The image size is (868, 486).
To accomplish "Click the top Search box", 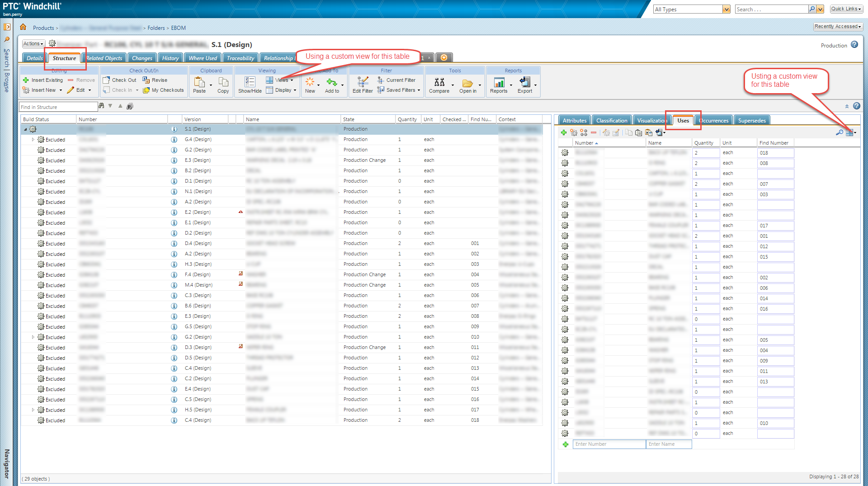I will click(x=771, y=9).
